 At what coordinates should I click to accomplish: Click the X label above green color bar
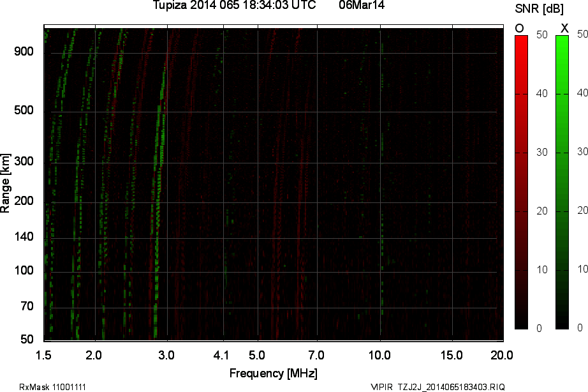(x=564, y=27)
